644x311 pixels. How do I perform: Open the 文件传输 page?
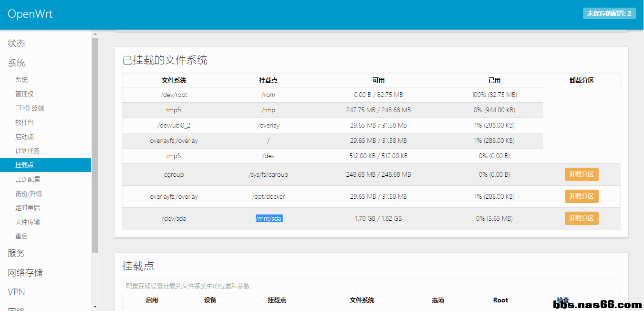click(27, 222)
